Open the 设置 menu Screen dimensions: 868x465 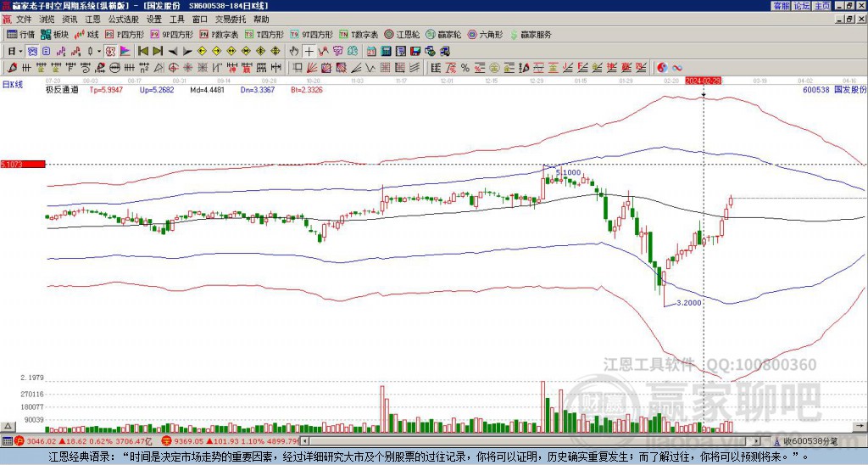click(x=154, y=20)
